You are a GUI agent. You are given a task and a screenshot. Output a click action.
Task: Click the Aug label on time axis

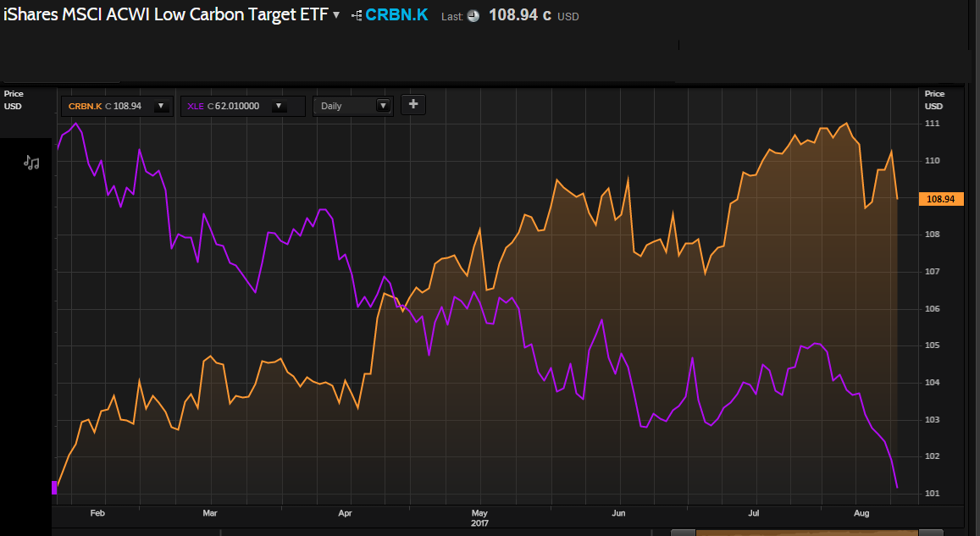coord(861,513)
